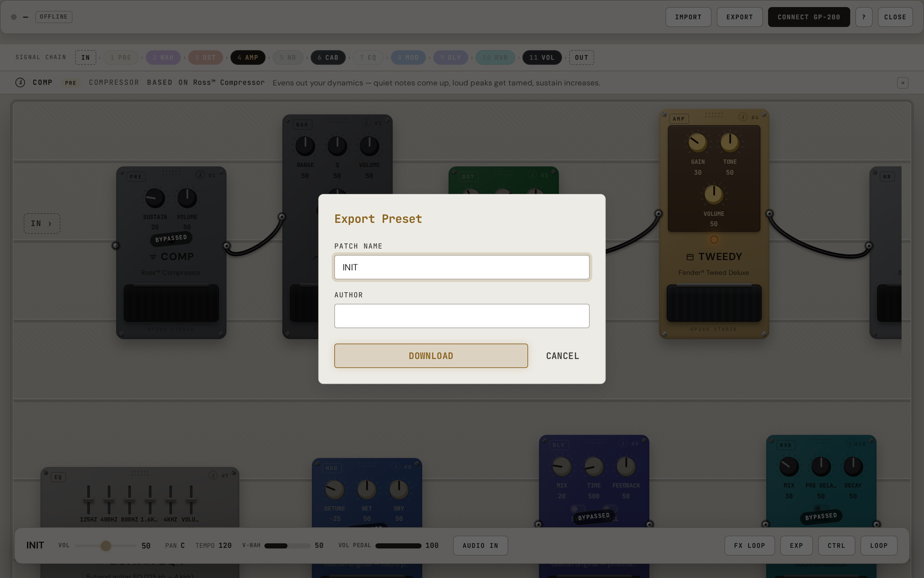This screenshot has width=924, height=578.
Task: Select the 10 RVB chip in signal chain
Action: (495, 57)
